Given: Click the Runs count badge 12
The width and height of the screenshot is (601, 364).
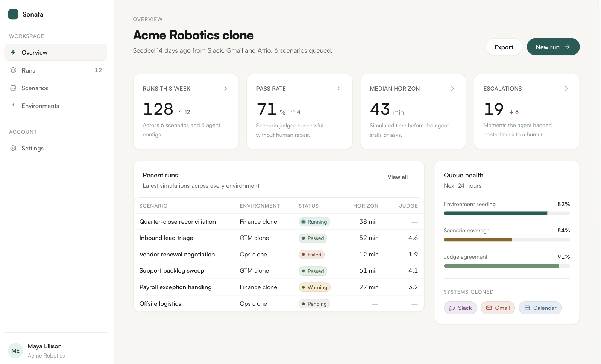Looking at the screenshot, I should 98,70.
